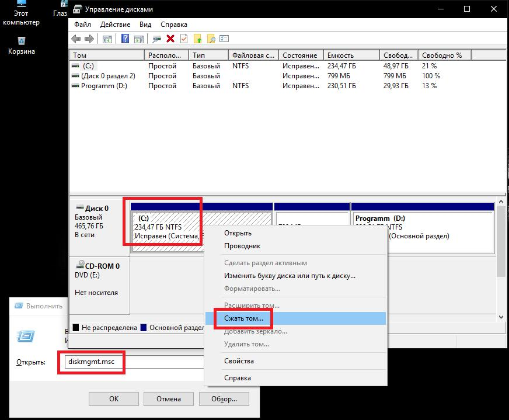Sort by the Емкость column header
Viewport: 509px width, 420px height.
351,55
